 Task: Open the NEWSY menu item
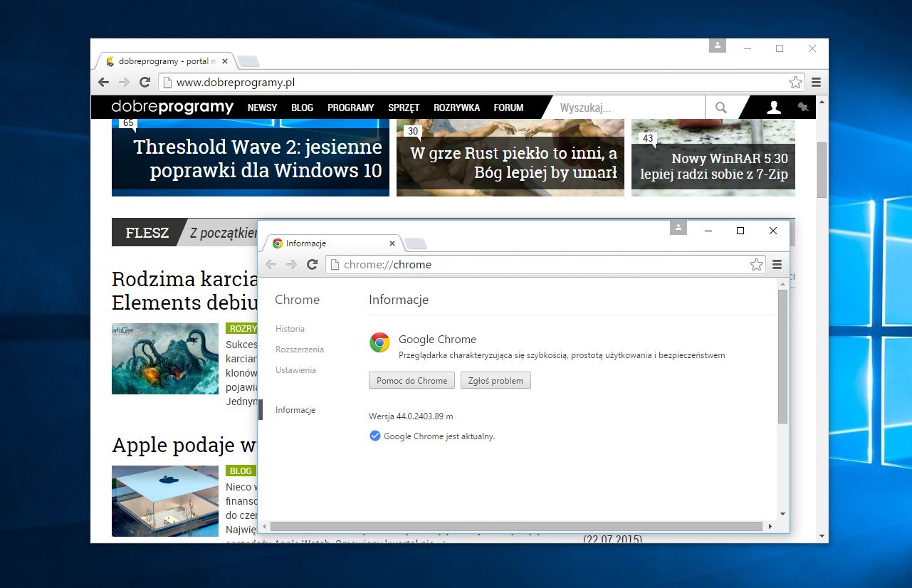[x=262, y=107]
